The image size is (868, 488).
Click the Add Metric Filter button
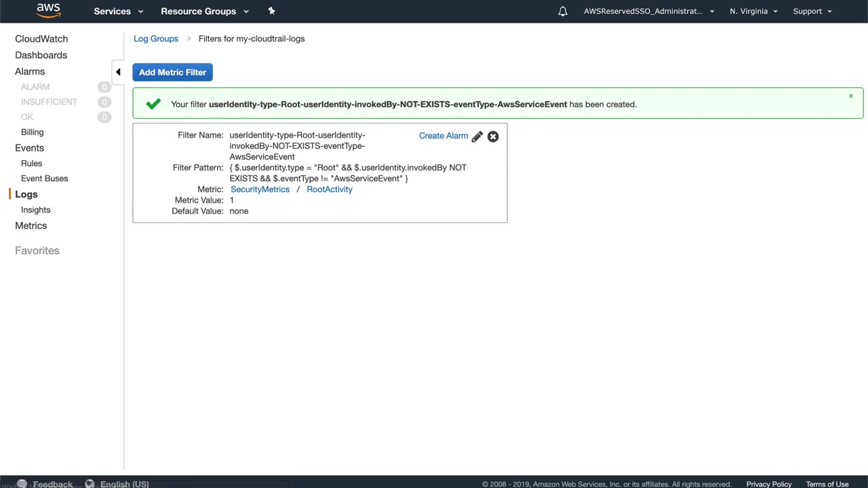tap(172, 72)
